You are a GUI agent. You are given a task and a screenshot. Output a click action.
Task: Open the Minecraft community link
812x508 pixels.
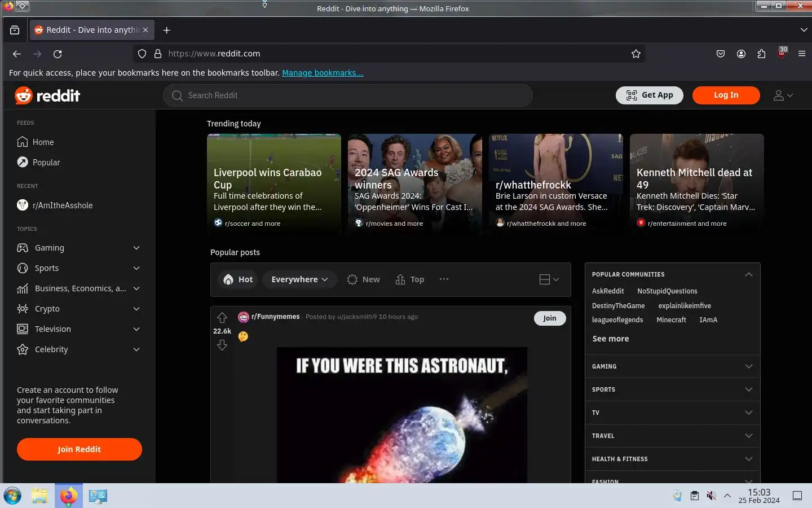pyautogui.click(x=671, y=320)
